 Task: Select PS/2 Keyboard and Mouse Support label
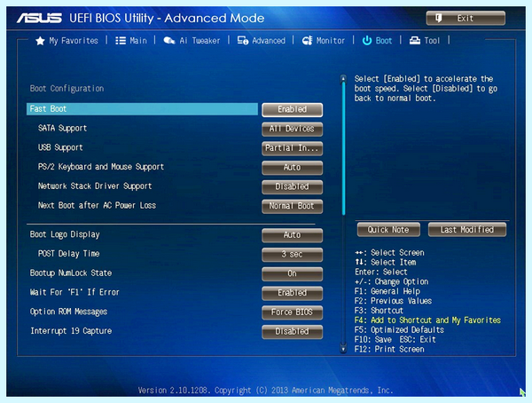(x=101, y=167)
